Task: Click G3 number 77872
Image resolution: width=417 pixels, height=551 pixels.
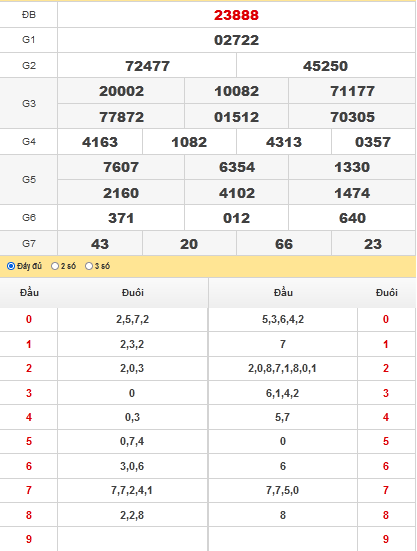Action: tap(121, 117)
